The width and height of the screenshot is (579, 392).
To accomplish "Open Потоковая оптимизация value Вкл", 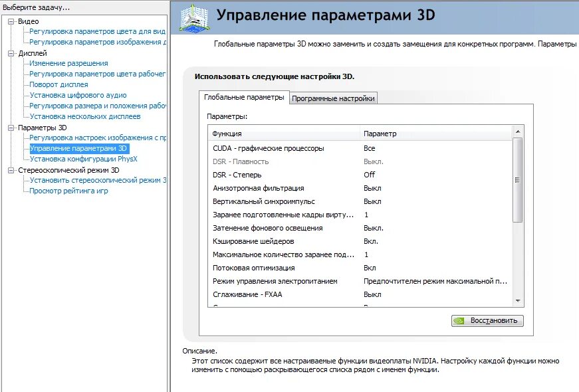I will coord(370,268).
